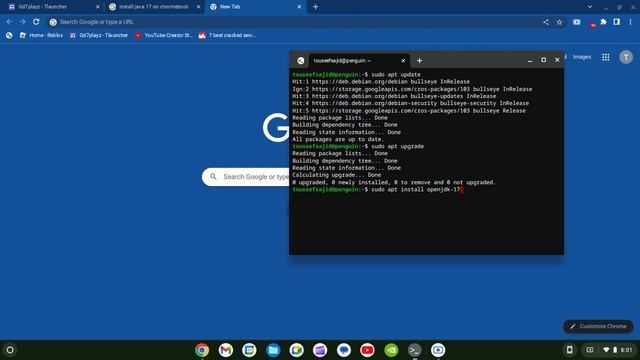This screenshot has width=640, height=360.
Task: Select the New Tab browser tab
Action: tap(255, 7)
